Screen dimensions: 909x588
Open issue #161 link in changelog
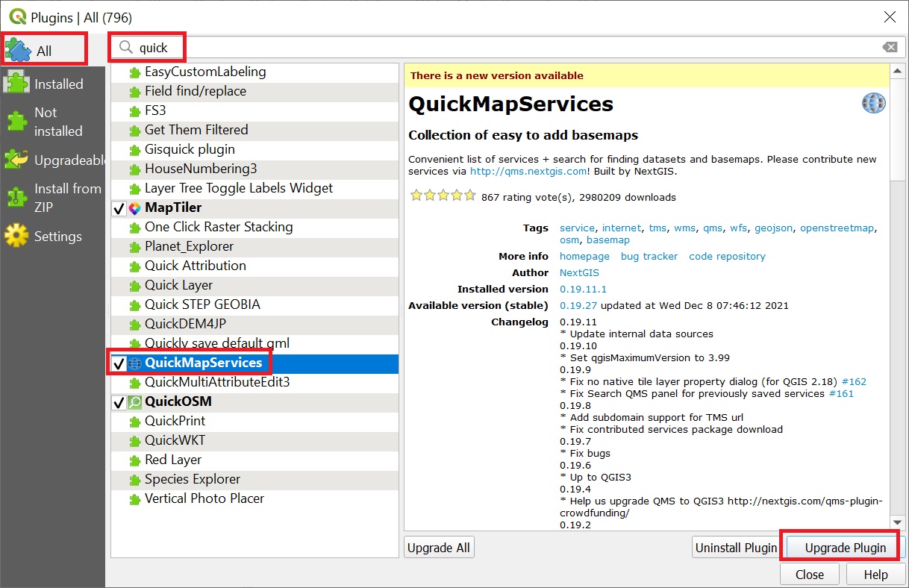(841, 393)
